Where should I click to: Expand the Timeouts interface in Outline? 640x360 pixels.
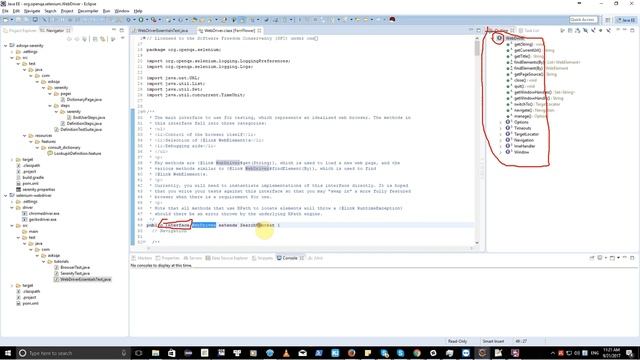(x=501, y=128)
